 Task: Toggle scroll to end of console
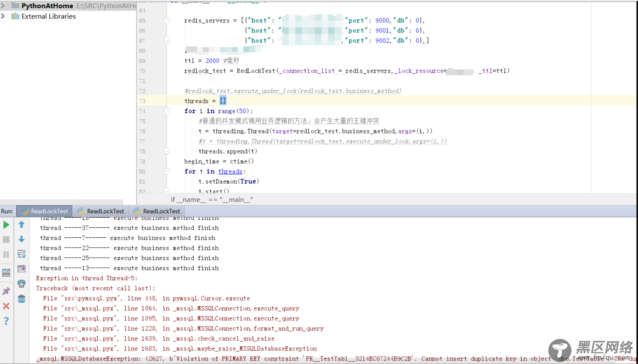click(22, 269)
